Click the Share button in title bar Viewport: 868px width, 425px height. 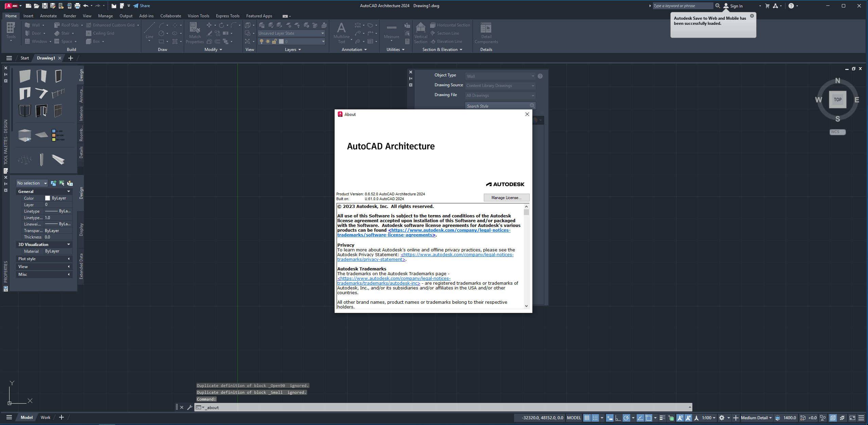[x=142, y=6]
